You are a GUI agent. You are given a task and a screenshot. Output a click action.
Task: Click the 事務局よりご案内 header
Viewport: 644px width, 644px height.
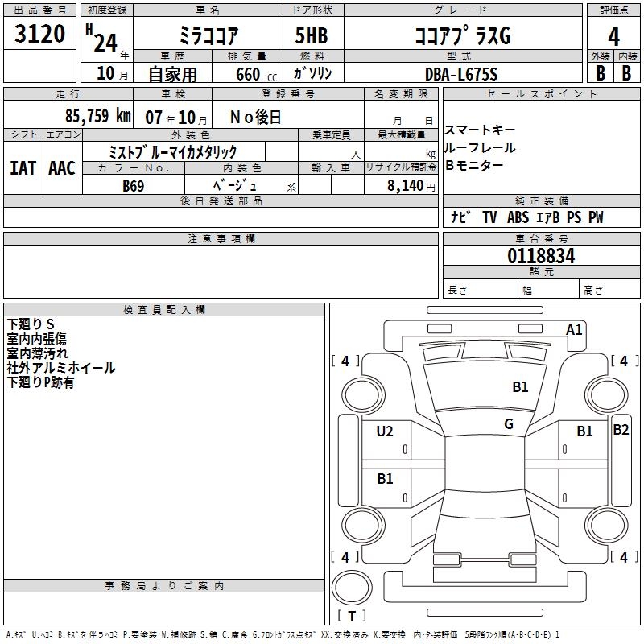pyautogui.click(x=164, y=586)
